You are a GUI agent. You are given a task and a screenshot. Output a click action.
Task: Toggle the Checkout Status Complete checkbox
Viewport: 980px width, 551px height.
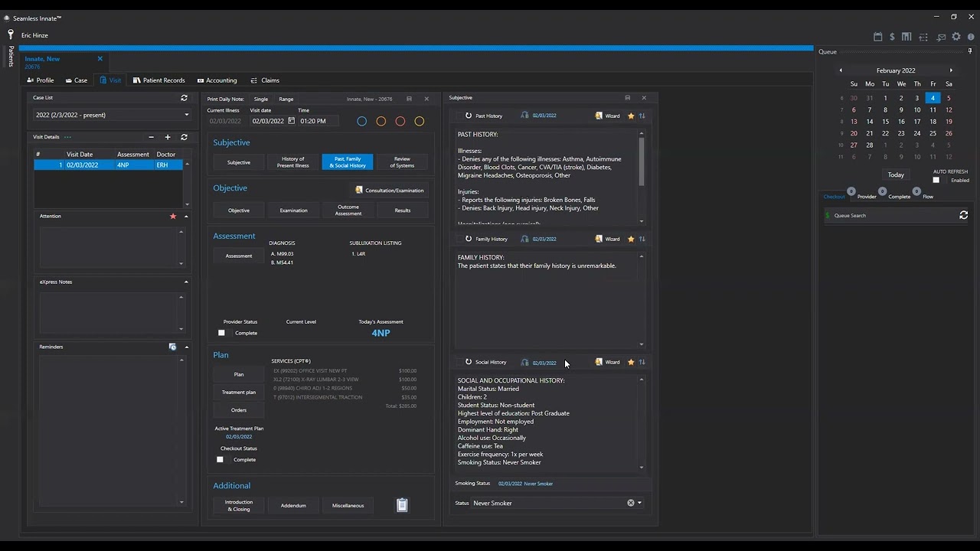coord(220,459)
